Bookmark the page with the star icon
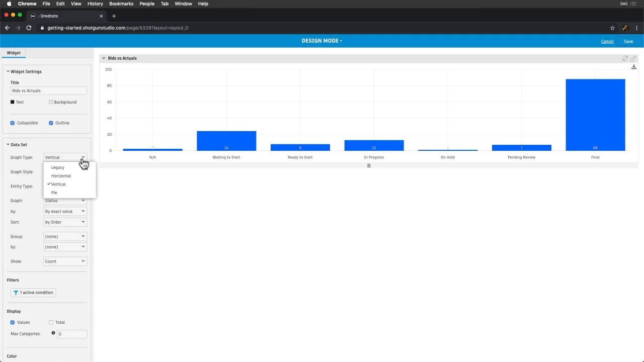644x362 pixels. (612, 28)
